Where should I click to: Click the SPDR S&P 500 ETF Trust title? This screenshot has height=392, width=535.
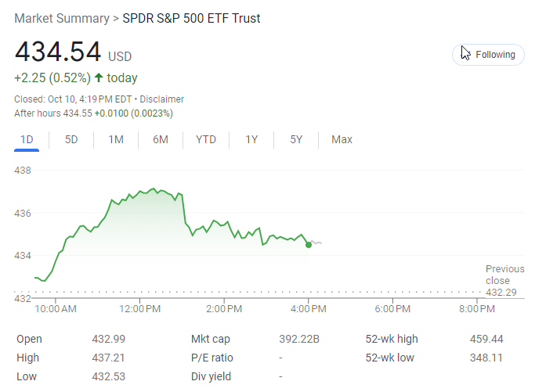point(192,18)
